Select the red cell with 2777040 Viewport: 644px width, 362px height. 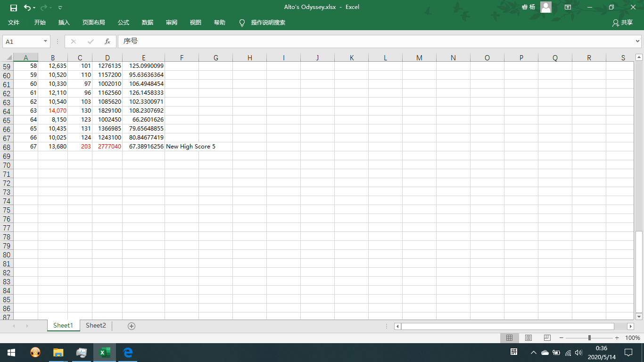(107, 147)
